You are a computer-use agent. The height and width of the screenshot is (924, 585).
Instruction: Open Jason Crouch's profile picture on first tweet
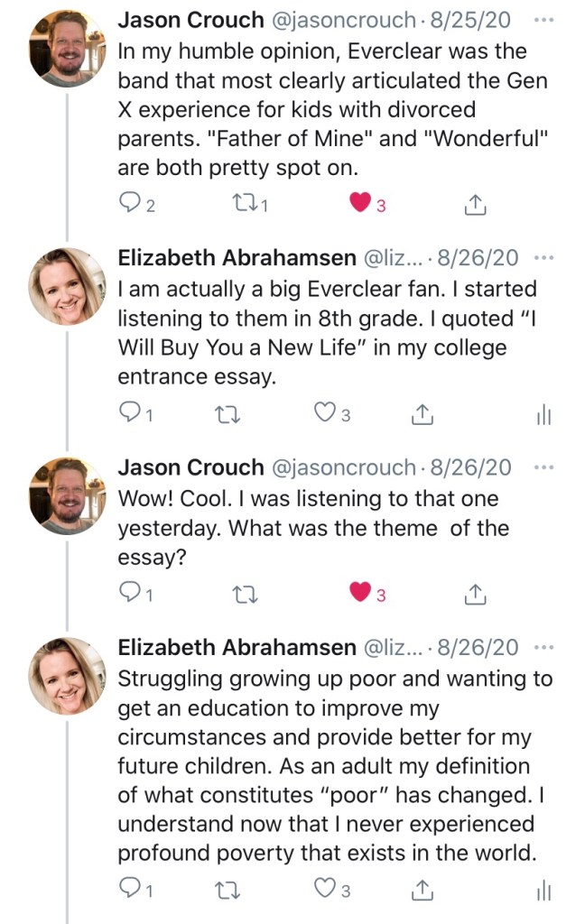[x=68, y=50]
